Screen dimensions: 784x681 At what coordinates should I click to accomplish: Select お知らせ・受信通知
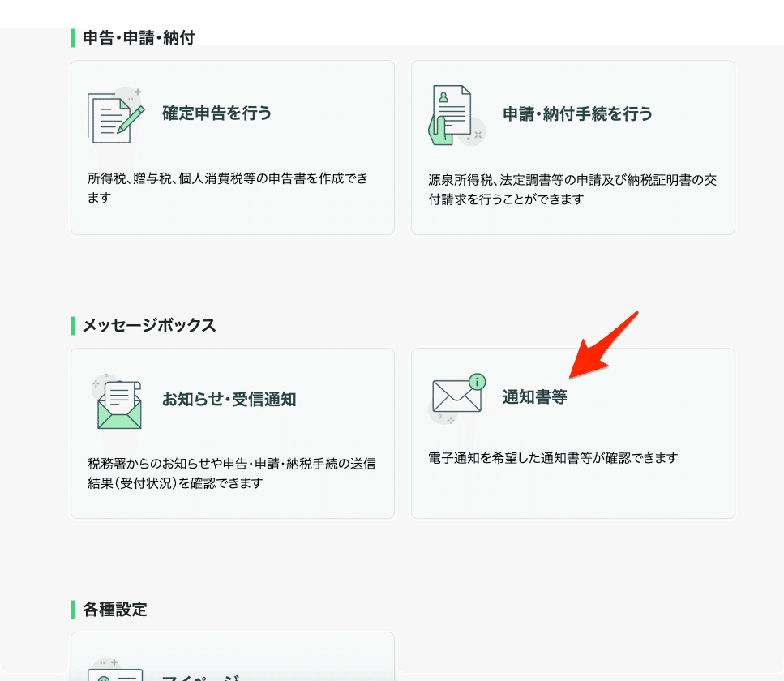click(233, 433)
